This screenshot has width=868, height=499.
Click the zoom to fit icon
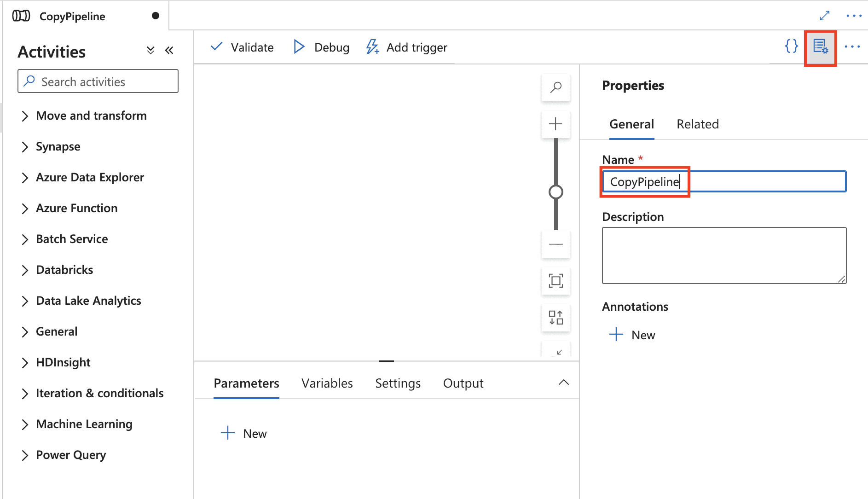[x=556, y=281]
